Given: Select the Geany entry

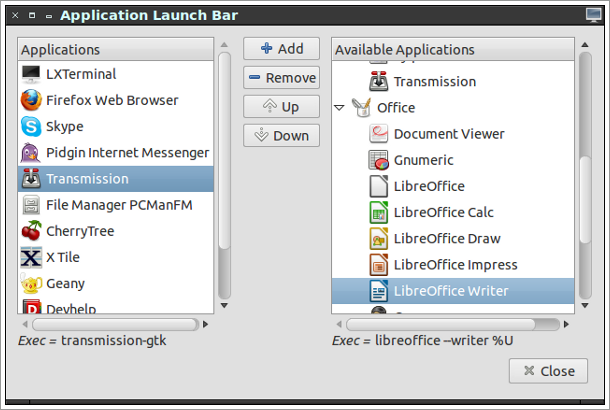Looking at the screenshot, I should (x=116, y=283).
